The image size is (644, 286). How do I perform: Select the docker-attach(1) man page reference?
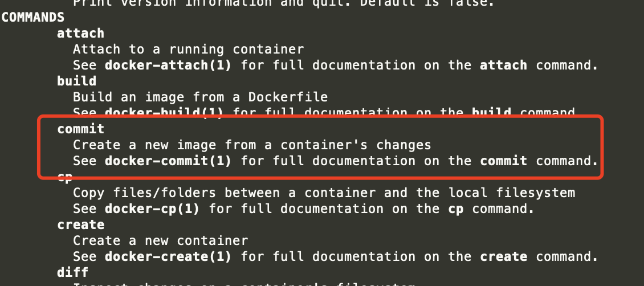tap(168, 65)
